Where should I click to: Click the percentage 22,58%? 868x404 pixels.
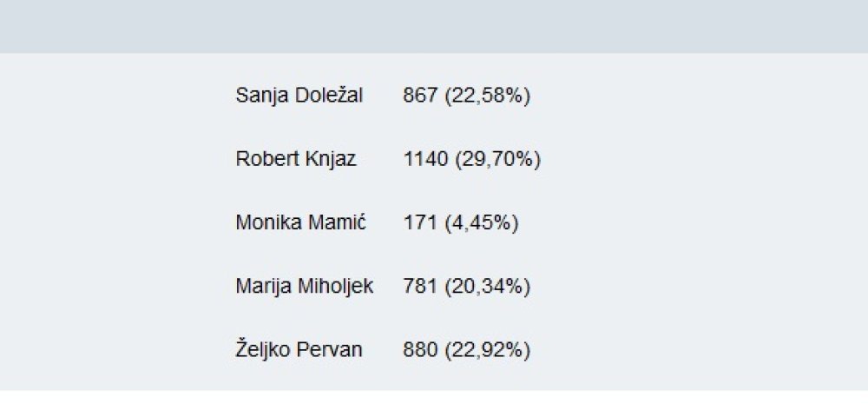pyautogui.click(x=487, y=96)
